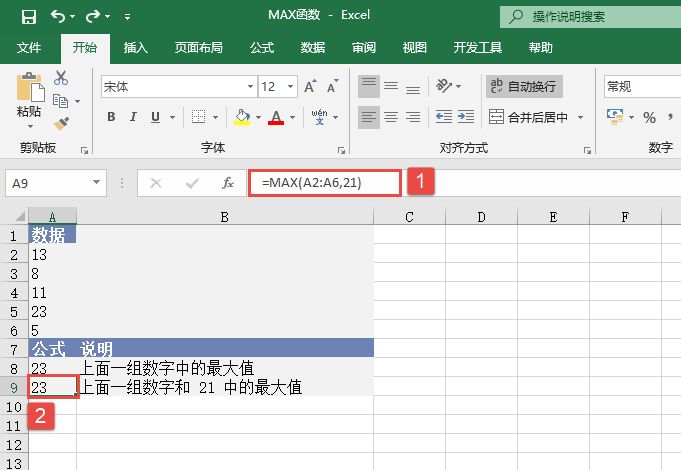This screenshot has width=681, height=470.
Task: Click the formula bar containing =MAX(A2:A6,21)
Action: tap(326, 183)
